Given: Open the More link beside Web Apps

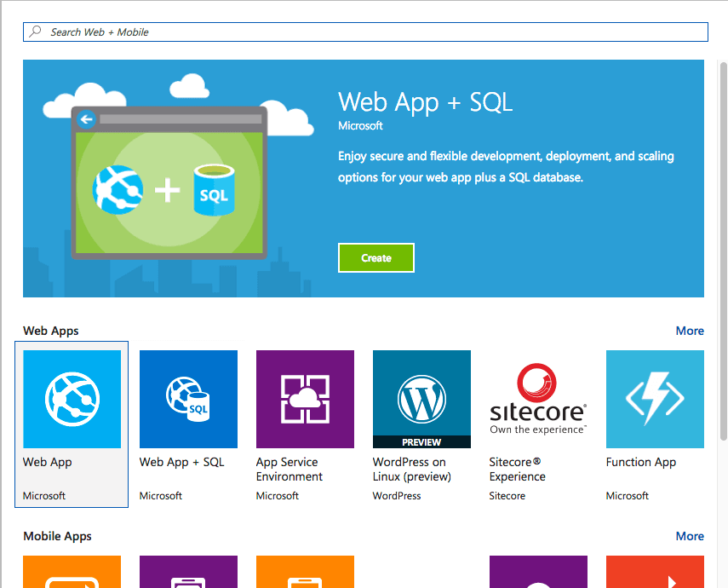Looking at the screenshot, I should (x=690, y=331).
